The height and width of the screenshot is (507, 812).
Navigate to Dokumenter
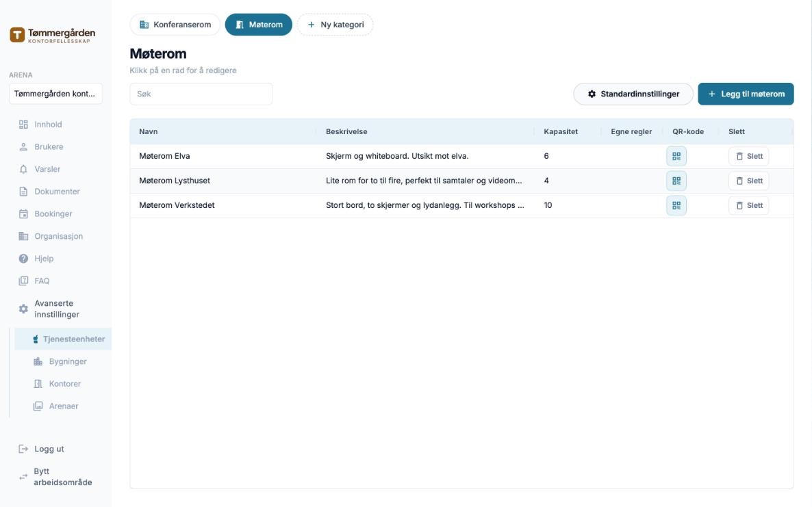[57, 192]
